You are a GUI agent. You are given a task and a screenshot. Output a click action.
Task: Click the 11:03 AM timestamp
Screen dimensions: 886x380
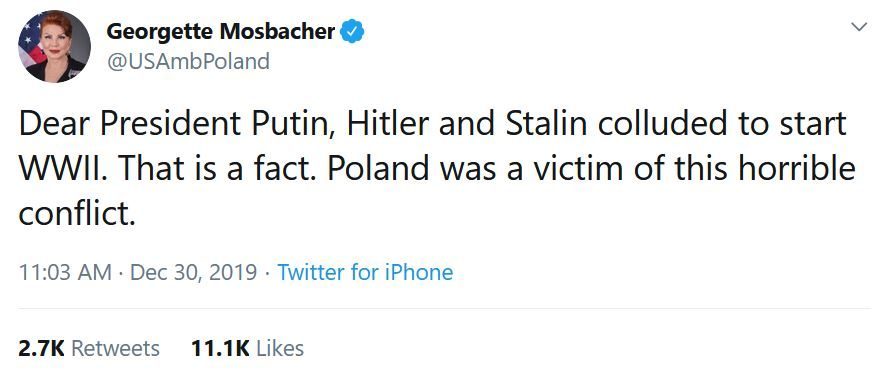pyautogui.click(x=65, y=273)
